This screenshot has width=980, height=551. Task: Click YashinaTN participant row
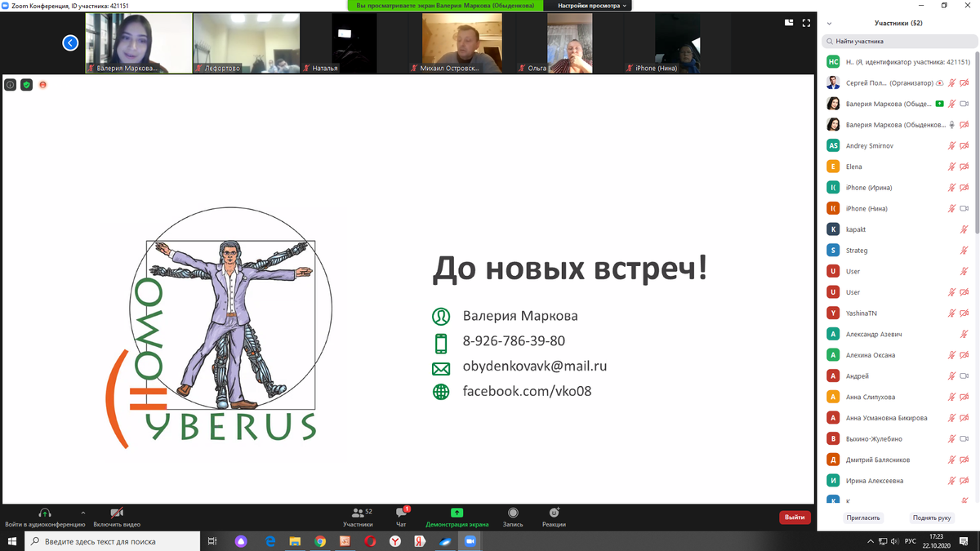click(x=898, y=313)
